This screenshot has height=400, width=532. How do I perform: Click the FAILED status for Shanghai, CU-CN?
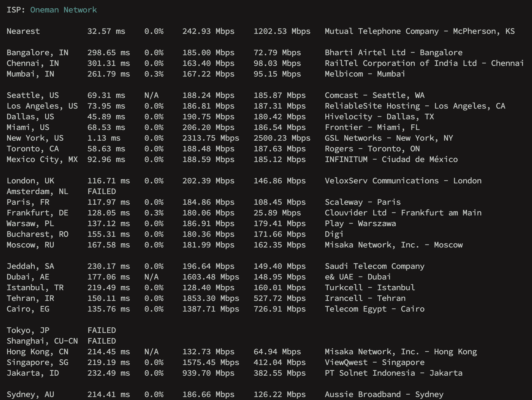pos(101,341)
